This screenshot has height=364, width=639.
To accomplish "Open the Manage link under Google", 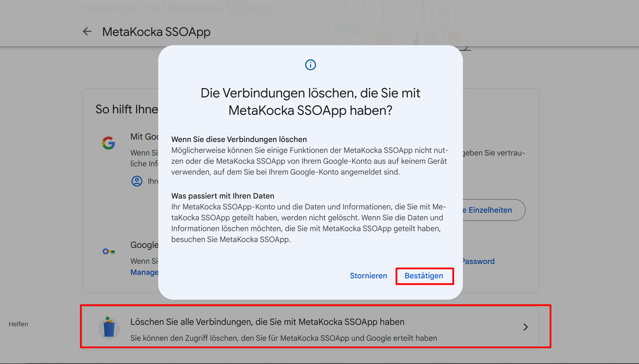I will point(144,272).
